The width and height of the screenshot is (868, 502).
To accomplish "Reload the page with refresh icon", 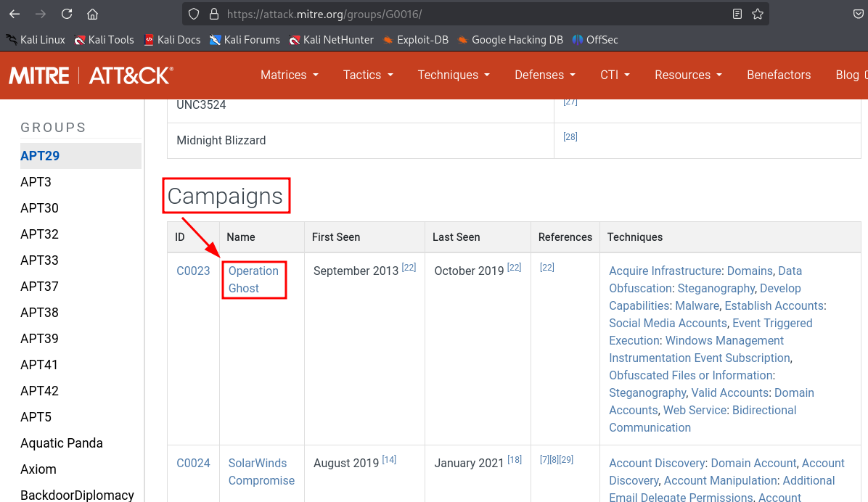I will point(67,14).
